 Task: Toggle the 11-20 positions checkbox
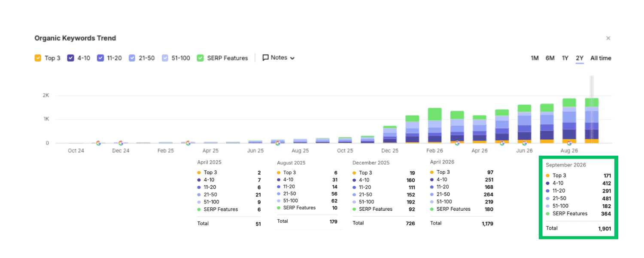[100, 58]
